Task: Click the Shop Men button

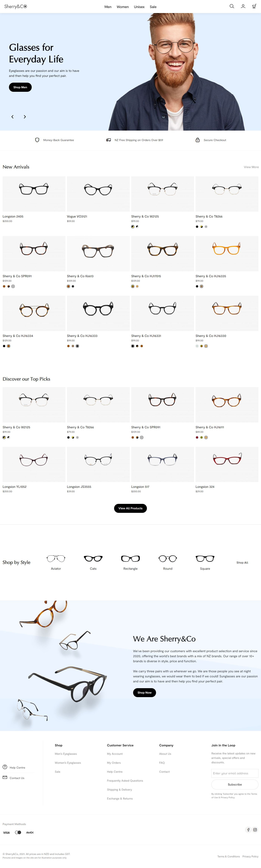Action: pos(20,87)
